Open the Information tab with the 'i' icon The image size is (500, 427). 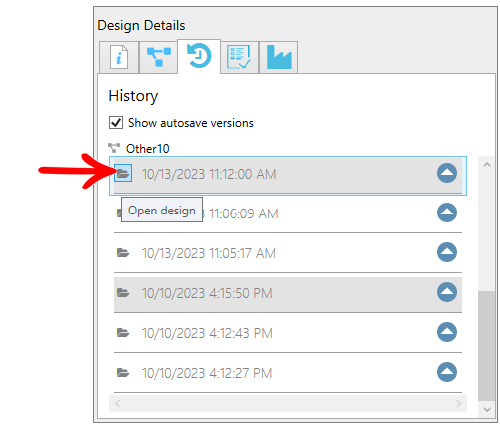119,57
